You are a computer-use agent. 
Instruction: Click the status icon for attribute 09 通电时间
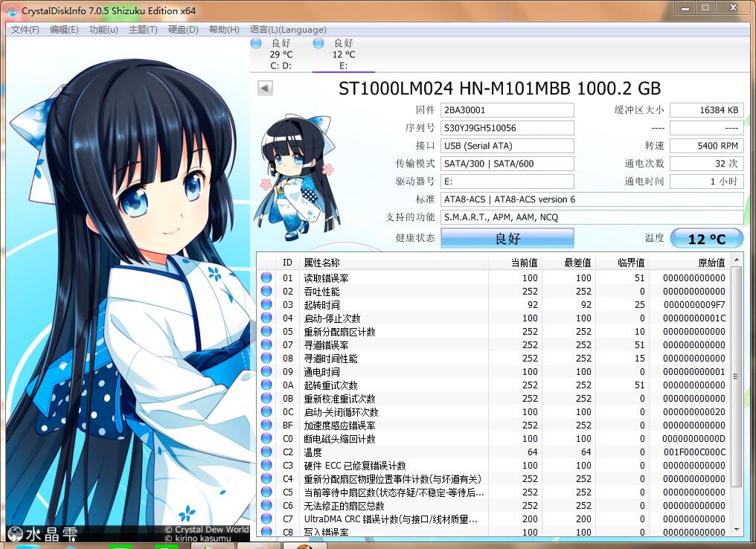pyautogui.click(x=266, y=371)
